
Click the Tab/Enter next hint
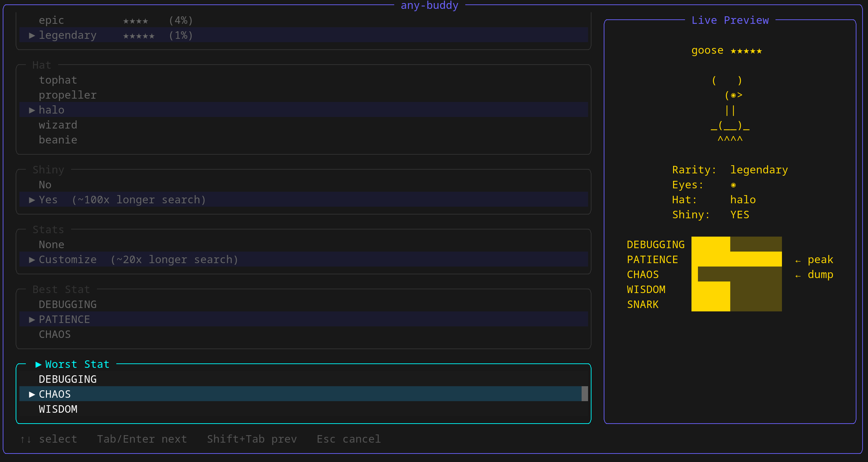point(142,439)
